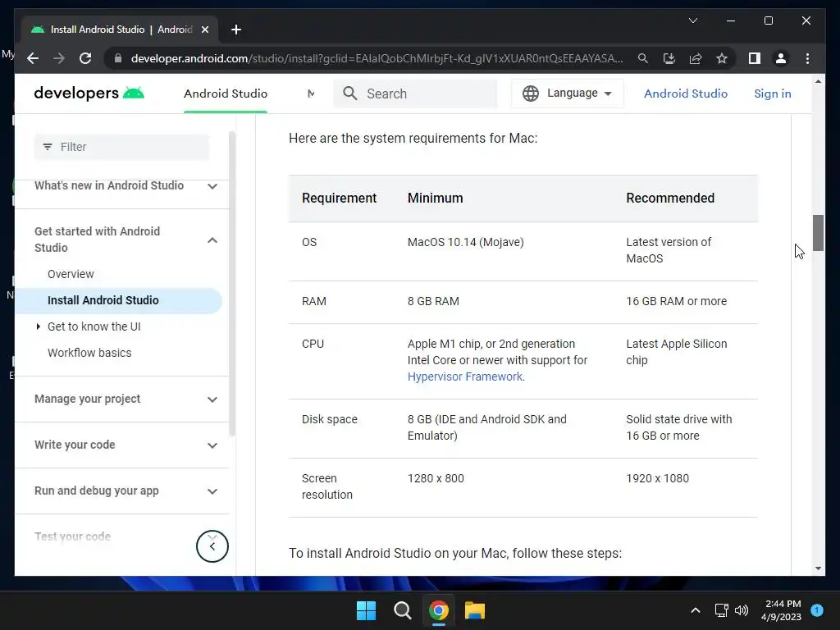Share this page icon
The width and height of the screenshot is (840, 630).
click(696, 58)
